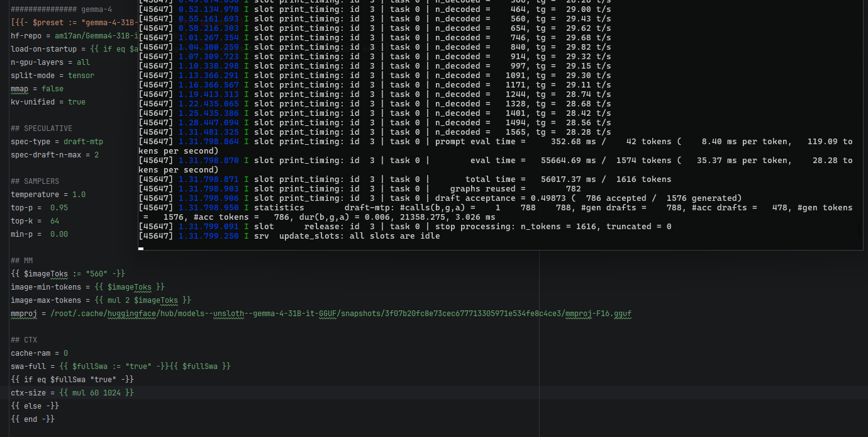
Task: Click the 'ctx-size = {{ mul 60 1024 }}' line
Action: pos(72,393)
